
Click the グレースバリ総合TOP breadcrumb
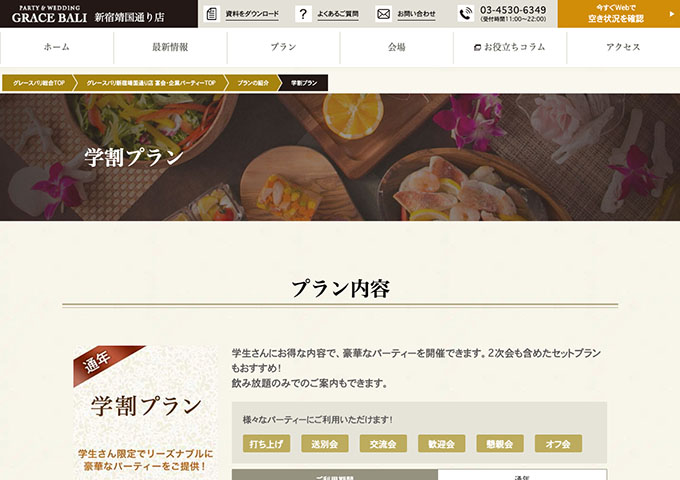point(39,83)
